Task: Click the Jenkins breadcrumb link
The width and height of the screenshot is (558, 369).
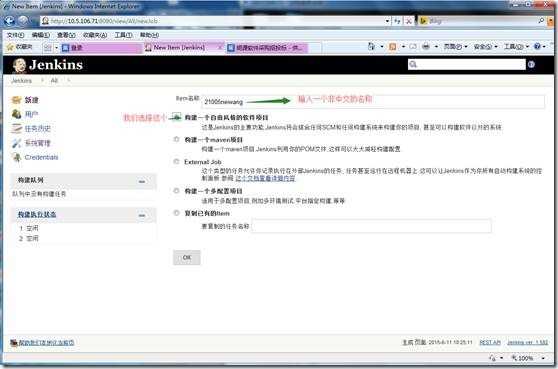Action: tap(21, 81)
